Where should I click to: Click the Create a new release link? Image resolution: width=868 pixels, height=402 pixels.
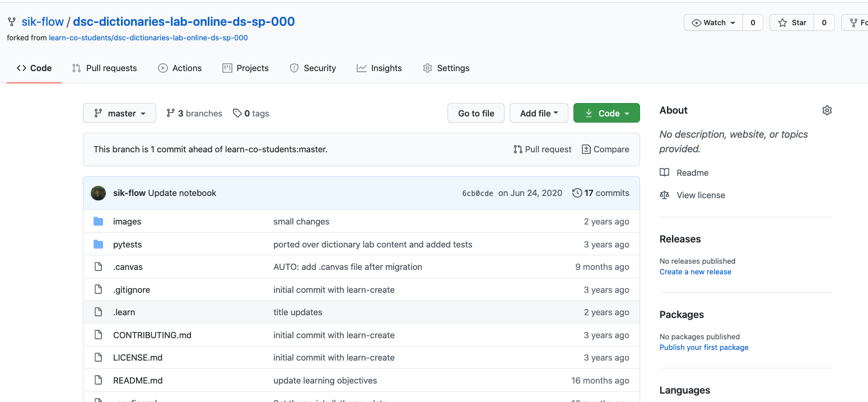pyautogui.click(x=696, y=272)
